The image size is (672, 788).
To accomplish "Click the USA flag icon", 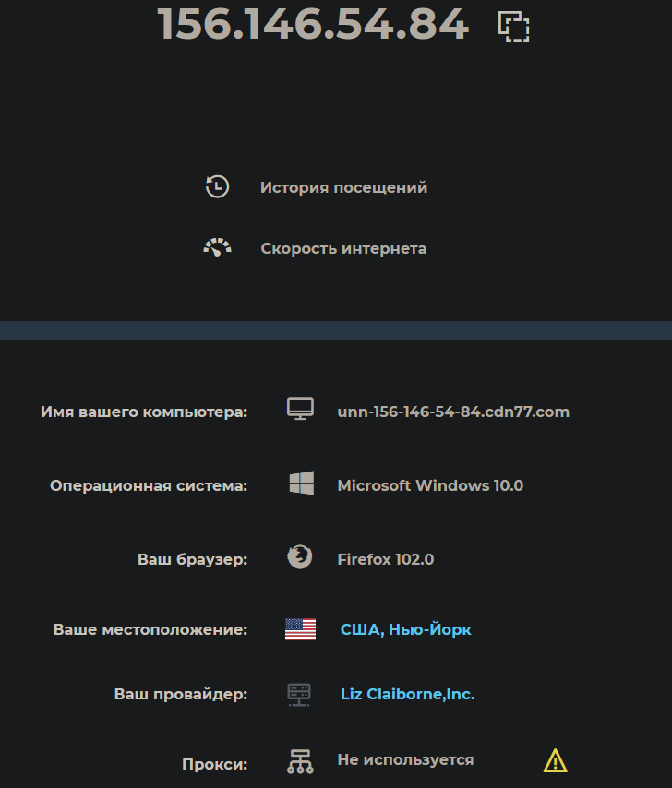I will [300, 629].
